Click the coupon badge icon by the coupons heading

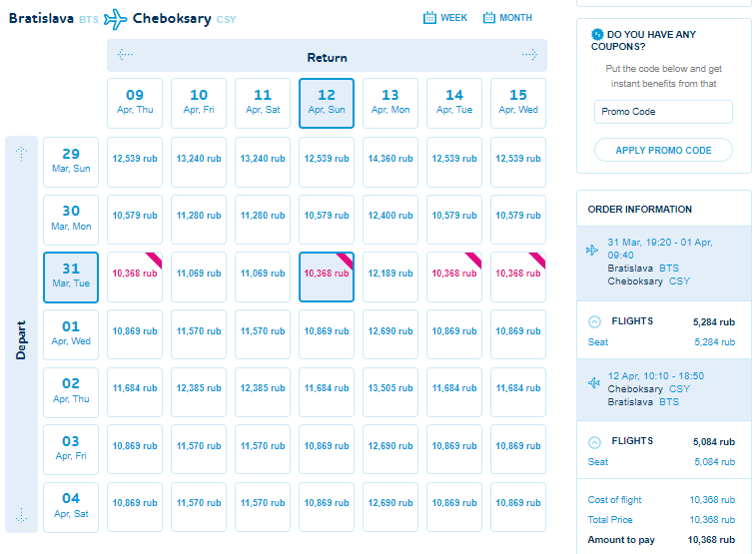click(x=597, y=34)
